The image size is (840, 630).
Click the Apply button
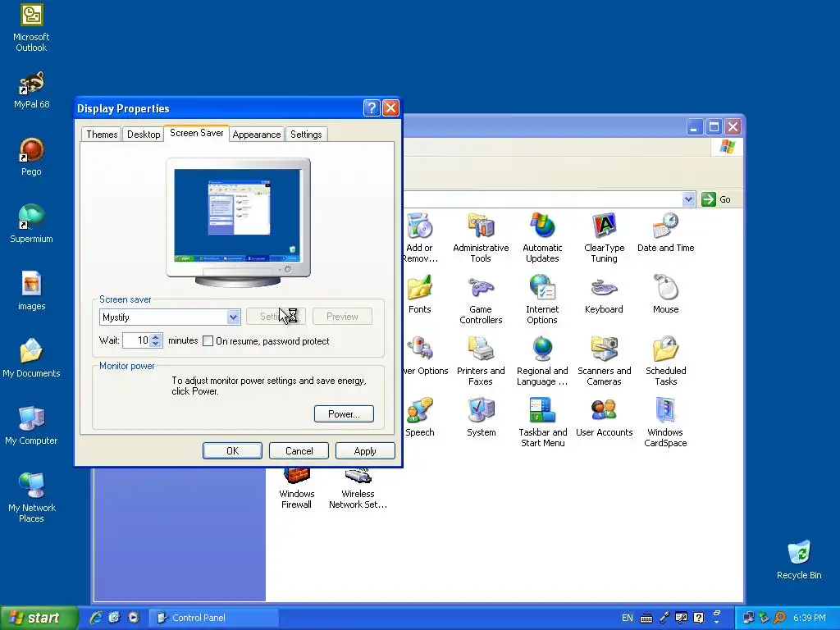pos(365,451)
